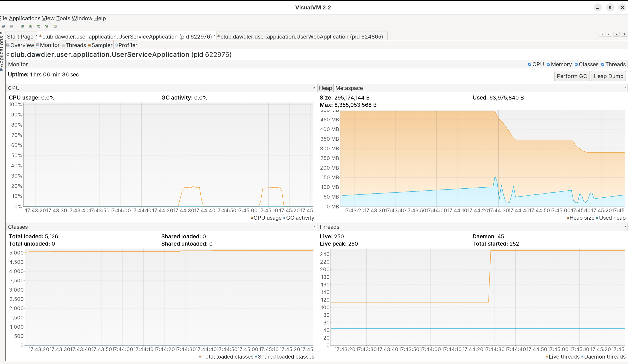Click the maximize-window icon beside tab arrows
Screen dimensions: 628x364
coord(624,34)
